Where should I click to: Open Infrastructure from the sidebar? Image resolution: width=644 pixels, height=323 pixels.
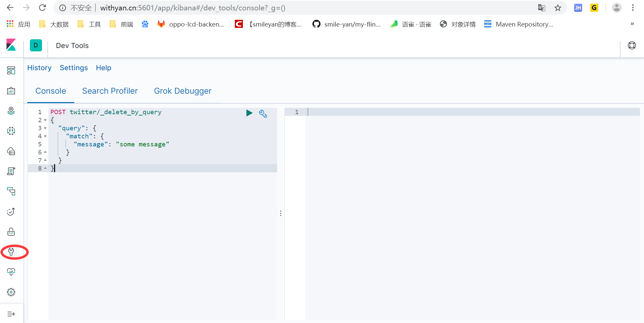tap(11, 151)
